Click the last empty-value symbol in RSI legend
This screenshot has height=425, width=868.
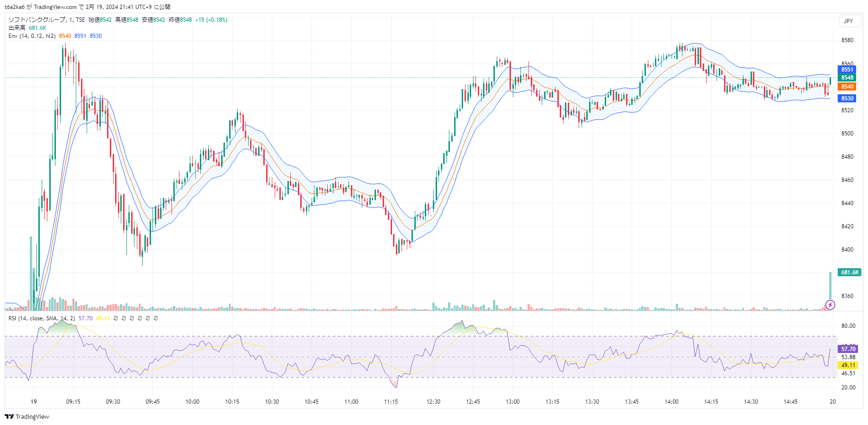pyautogui.click(x=156, y=318)
